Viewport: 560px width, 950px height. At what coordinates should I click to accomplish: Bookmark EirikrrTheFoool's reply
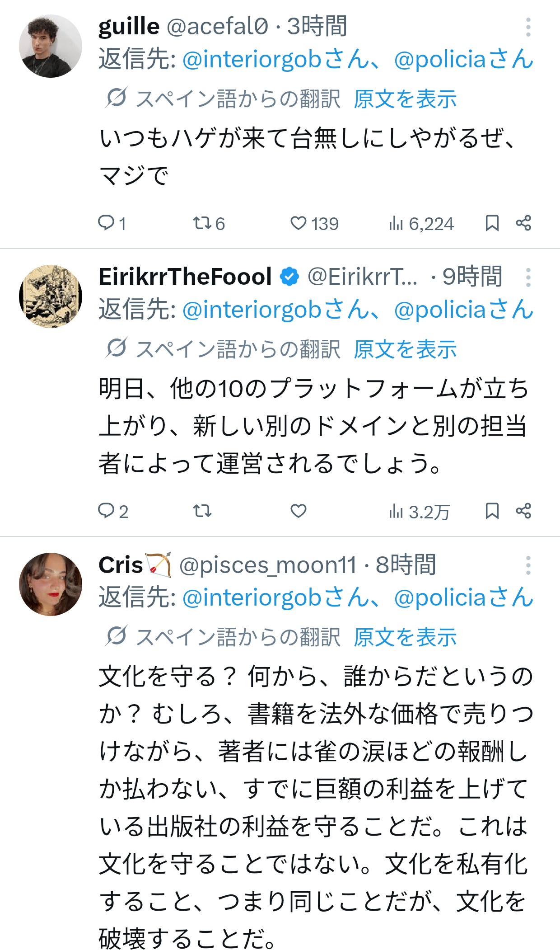492,511
